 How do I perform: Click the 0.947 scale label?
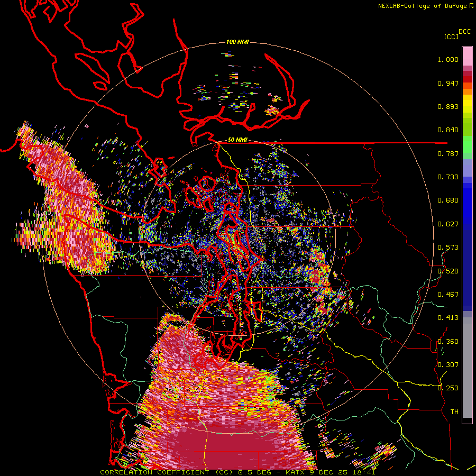(448, 83)
